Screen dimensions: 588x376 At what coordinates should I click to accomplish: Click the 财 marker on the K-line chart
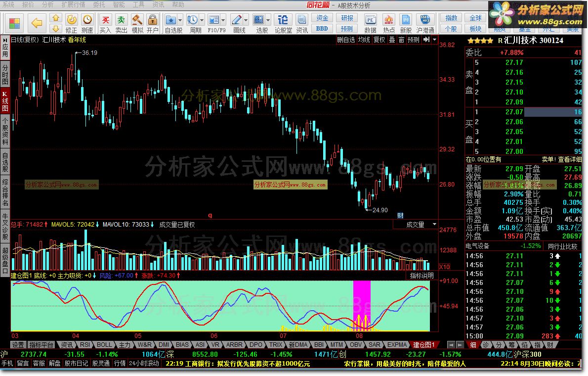400,215
